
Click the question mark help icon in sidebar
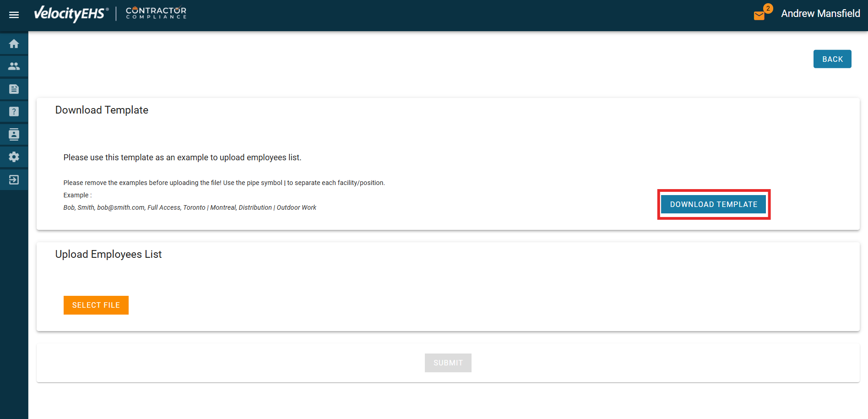coord(14,111)
